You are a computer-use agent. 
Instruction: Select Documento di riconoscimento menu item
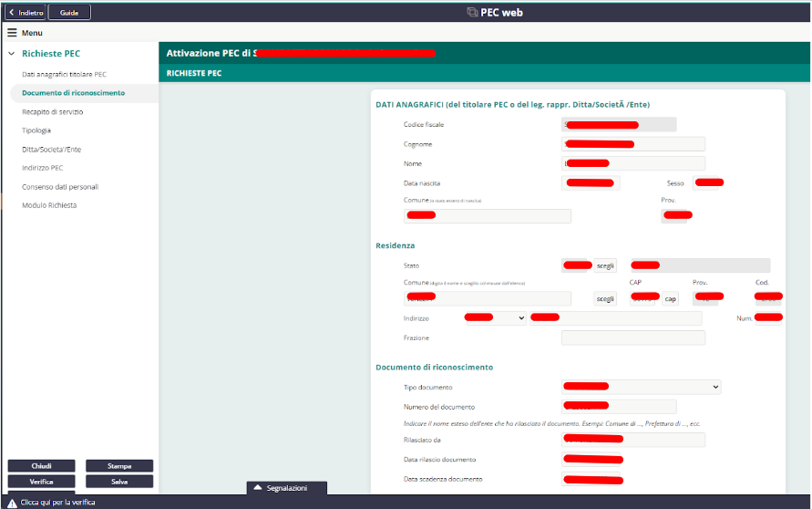74,93
